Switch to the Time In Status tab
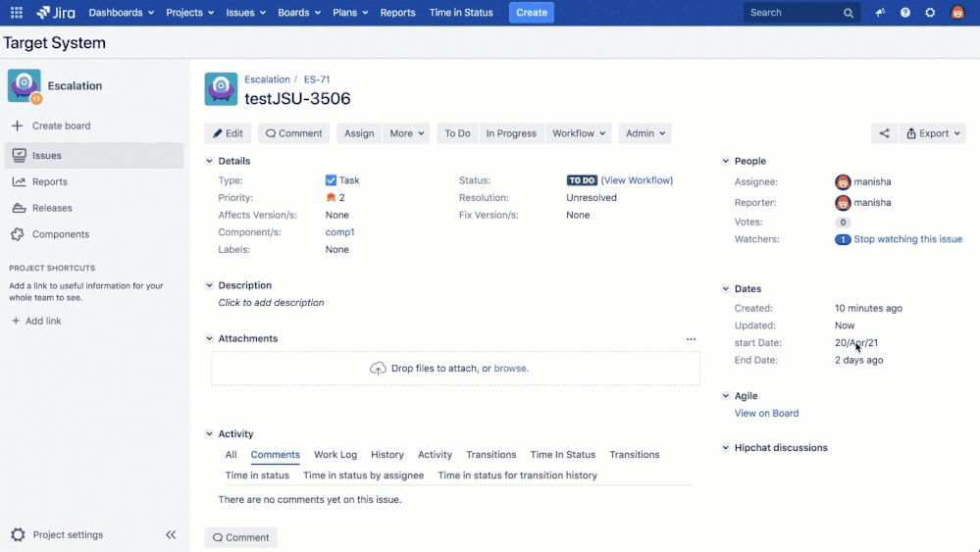The width and height of the screenshot is (980, 552). coord(562,455)
